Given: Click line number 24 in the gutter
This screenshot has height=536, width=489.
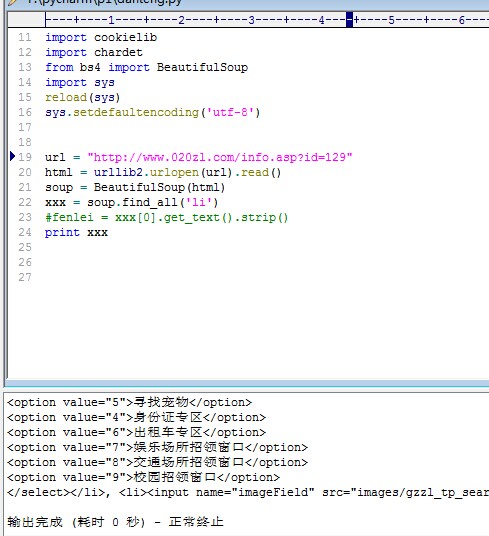Looking at the screenshot, I should (x=25, y=232).
